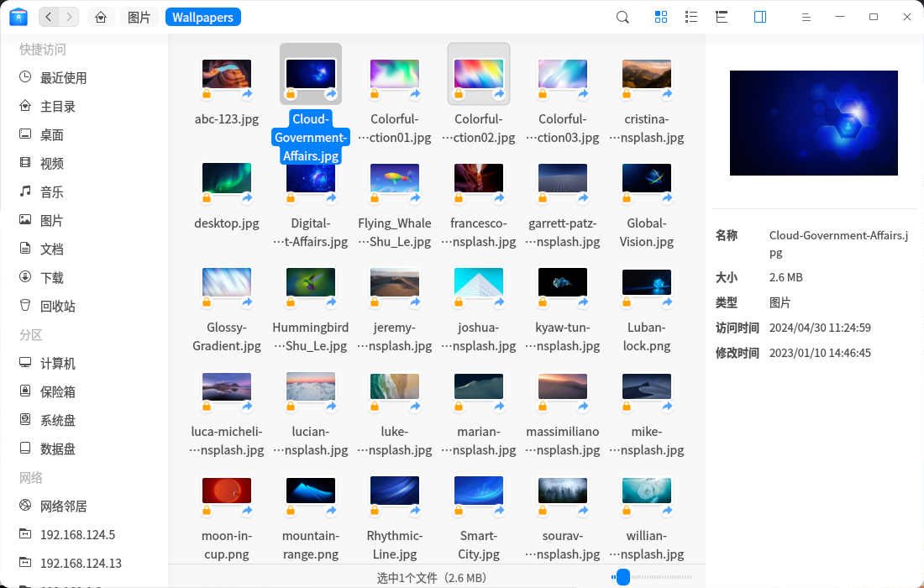Click the willian-...nsplash.jpg file name

tap(647, 545)
